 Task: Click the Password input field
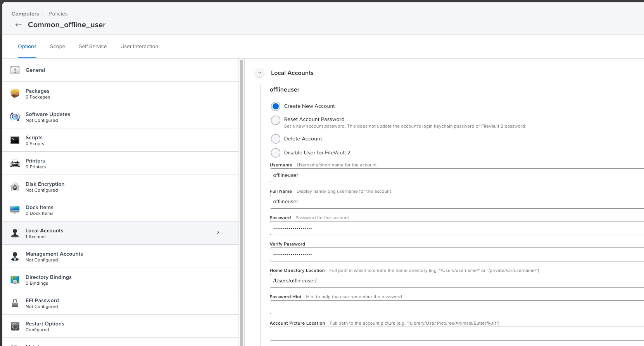pyautogui.click(x=457, y=228)
